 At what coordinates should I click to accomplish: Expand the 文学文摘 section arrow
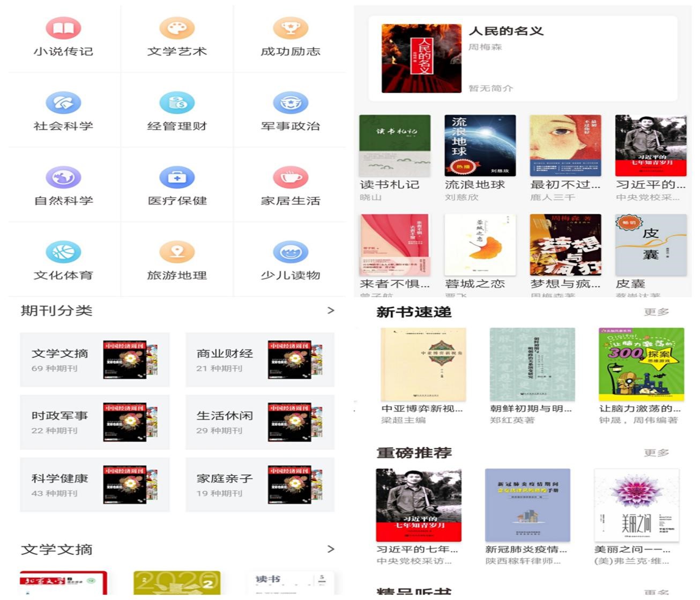coord(331,549)
